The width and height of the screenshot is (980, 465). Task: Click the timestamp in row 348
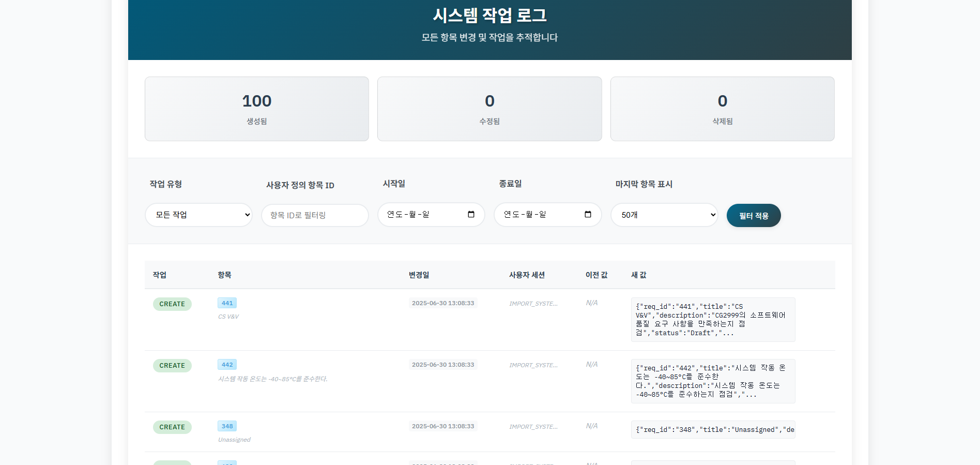[443, 426]
